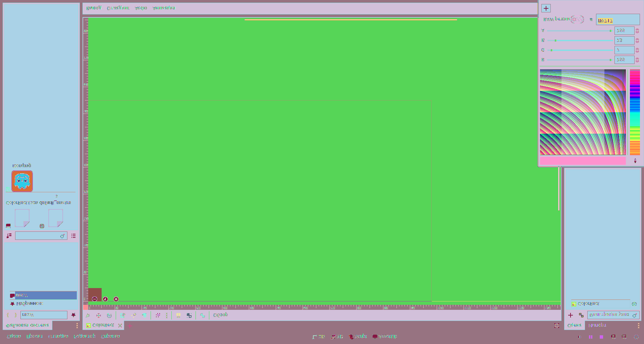
Task: Select the default_env.tres file
Action: [56, 218]
